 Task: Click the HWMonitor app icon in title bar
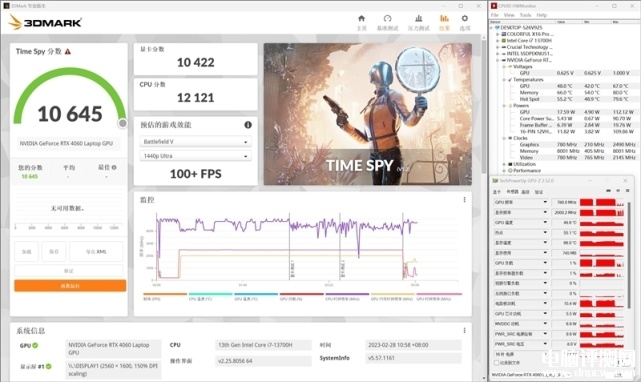[x=494, y=6]
